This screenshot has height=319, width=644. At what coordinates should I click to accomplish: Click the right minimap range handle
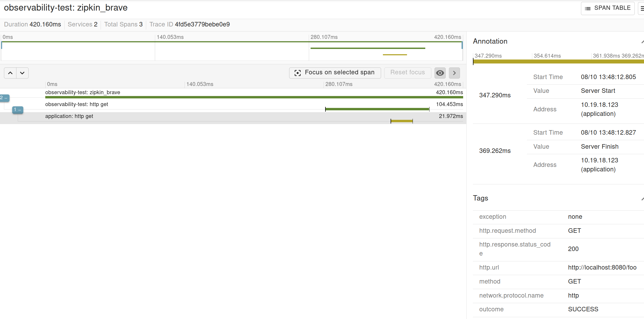(462, 45)
